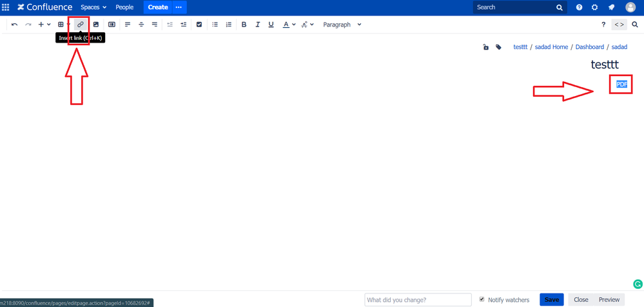Go to the People directory
The width and height of the screenshot is (644, 307).
click(x=124, y=7)
